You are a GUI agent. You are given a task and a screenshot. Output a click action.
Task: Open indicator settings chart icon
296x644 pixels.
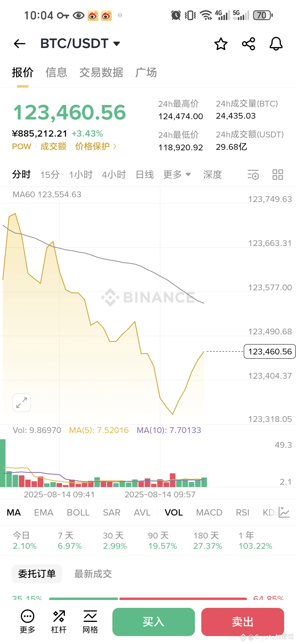tap(284, 512)
